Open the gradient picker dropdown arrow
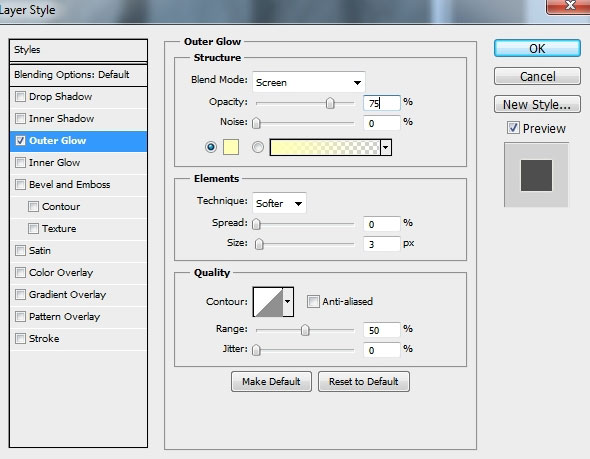Image resolution: width=590 pixels, height=459 pixels. (x=386, y=147)
